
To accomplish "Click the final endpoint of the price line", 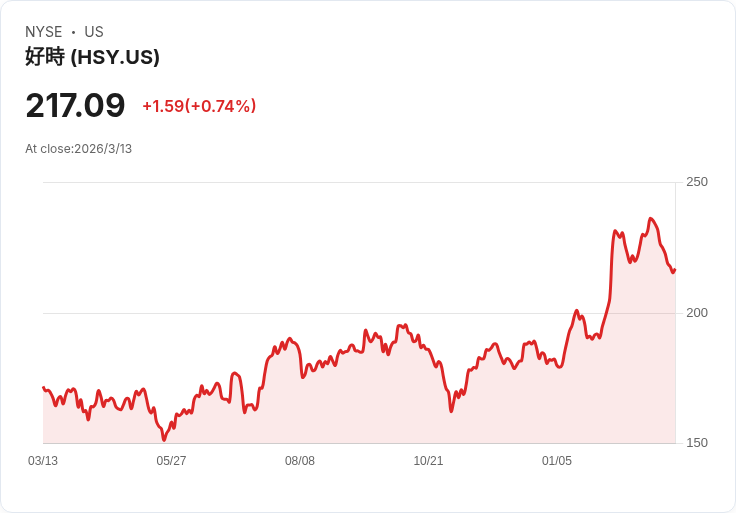I will [x=674, y=270].
